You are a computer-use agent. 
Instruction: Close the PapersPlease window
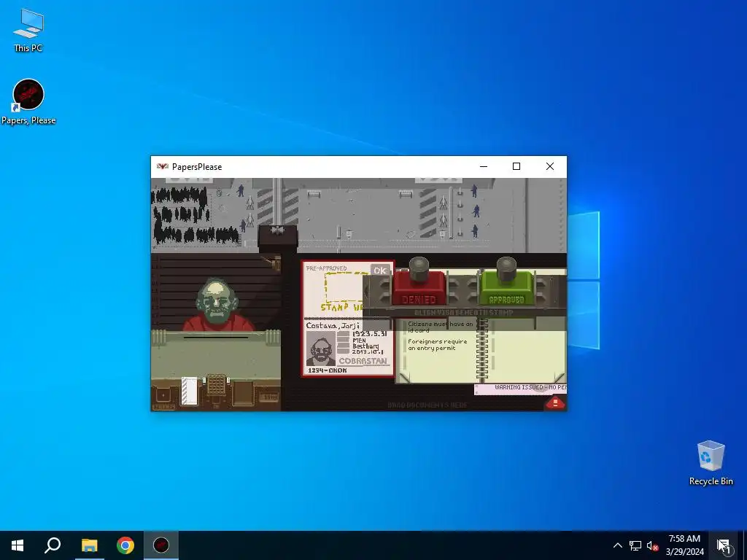pyautogui.click(x=550, y=166)
